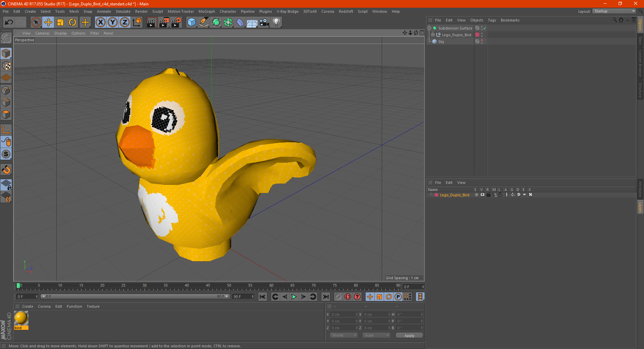The height and width of the screenshot is (349, 644).
Task: Switch to Edges mode
Action: click(x=6, y=102)
